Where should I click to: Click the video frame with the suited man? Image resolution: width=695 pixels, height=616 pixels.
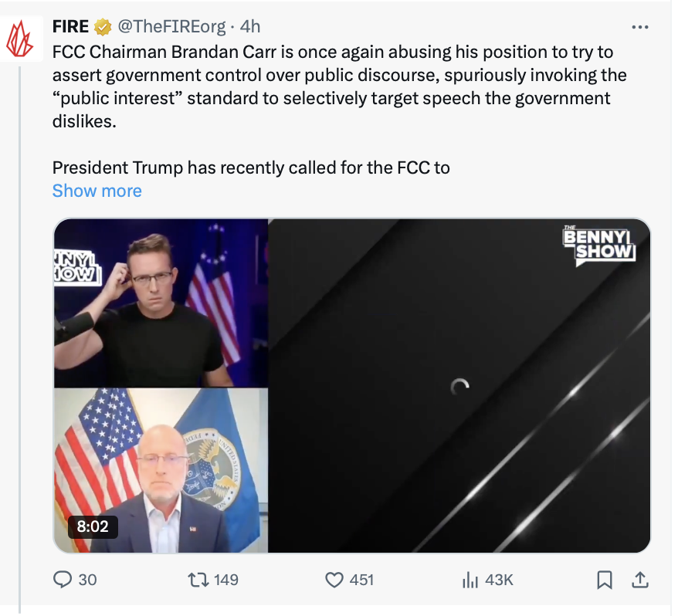point(161,470)
